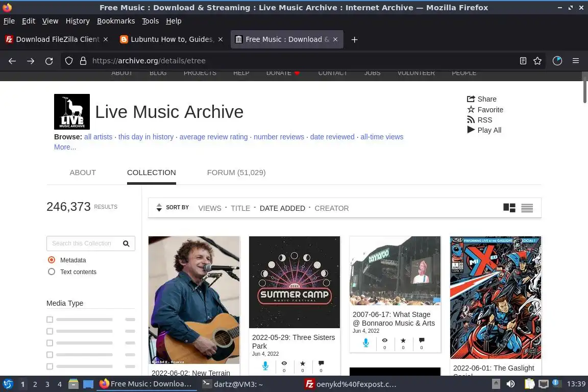Expand the More... browse options link
588x392 pixels.
click(x=65, y=147)
